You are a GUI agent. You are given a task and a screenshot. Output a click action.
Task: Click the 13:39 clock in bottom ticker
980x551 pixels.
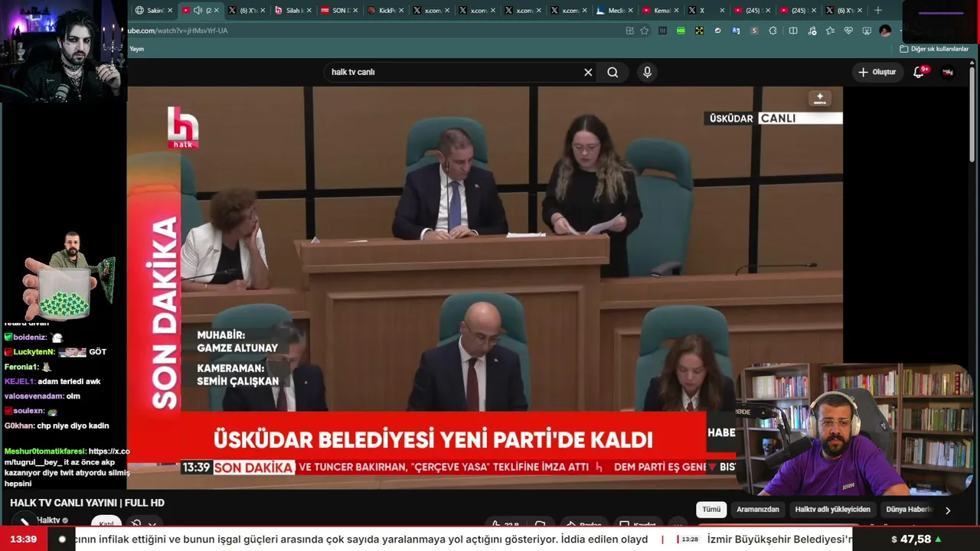click(24, 540)
